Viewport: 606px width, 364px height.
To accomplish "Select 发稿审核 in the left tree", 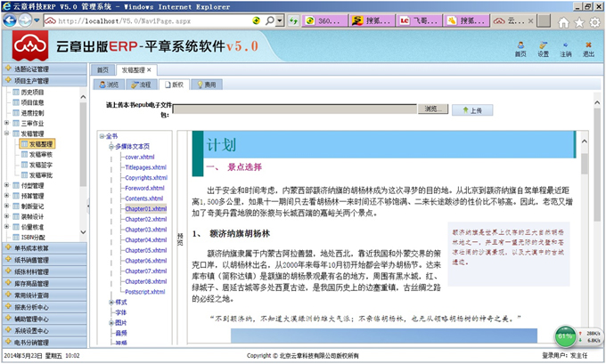I will (x=41, y=154).
